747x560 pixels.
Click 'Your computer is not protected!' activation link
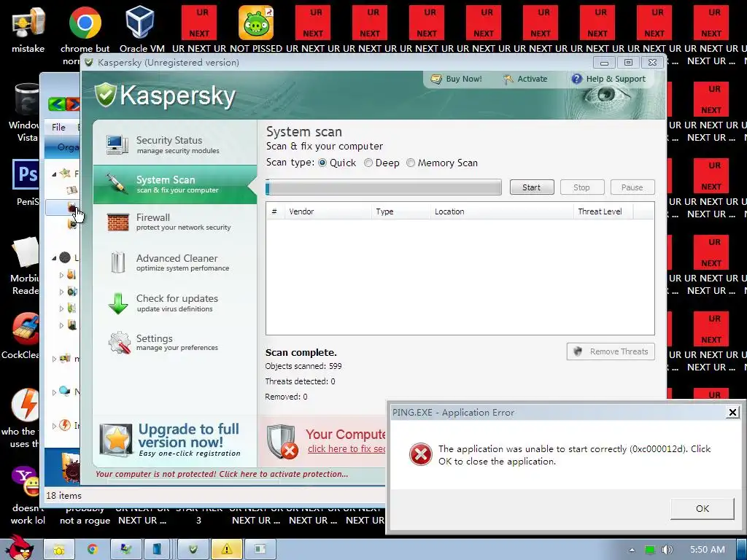tap(222, 474)
